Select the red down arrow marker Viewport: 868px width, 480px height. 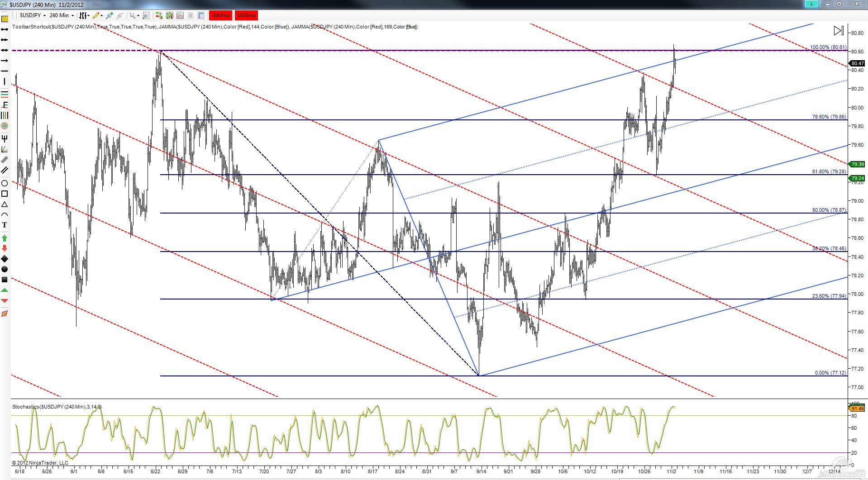tap(5, 248)
